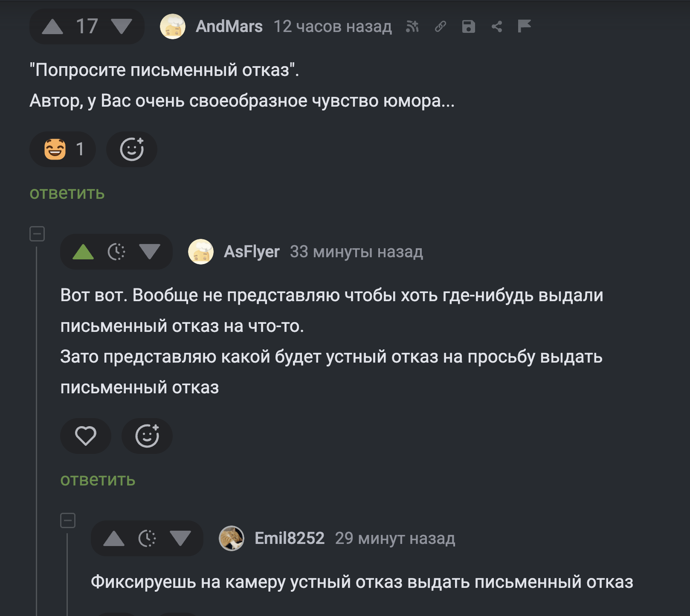The image size is (690, 616).
Task: Share AndMars's comment
Action: (496, 27)
